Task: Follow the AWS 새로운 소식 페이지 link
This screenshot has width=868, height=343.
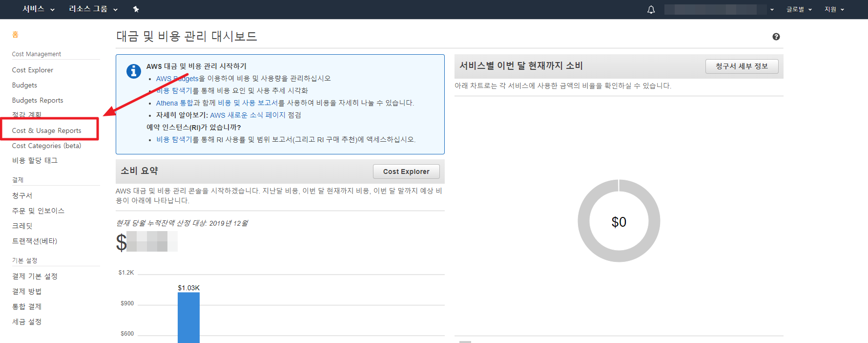Action: 248,115
